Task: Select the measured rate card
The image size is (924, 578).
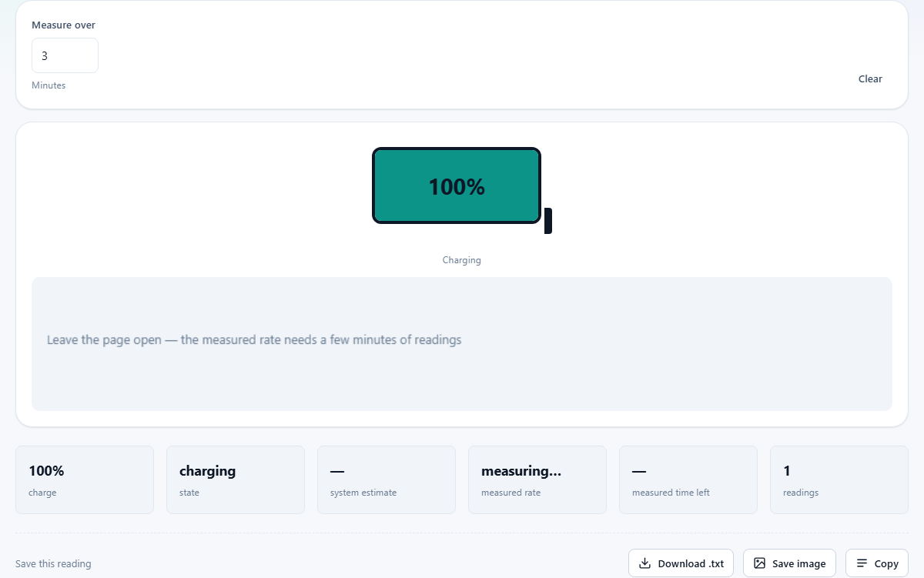Action: point(537,479)
